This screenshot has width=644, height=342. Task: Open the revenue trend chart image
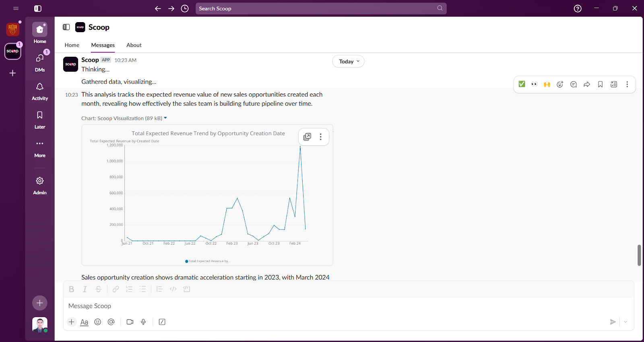pos(207,195)
